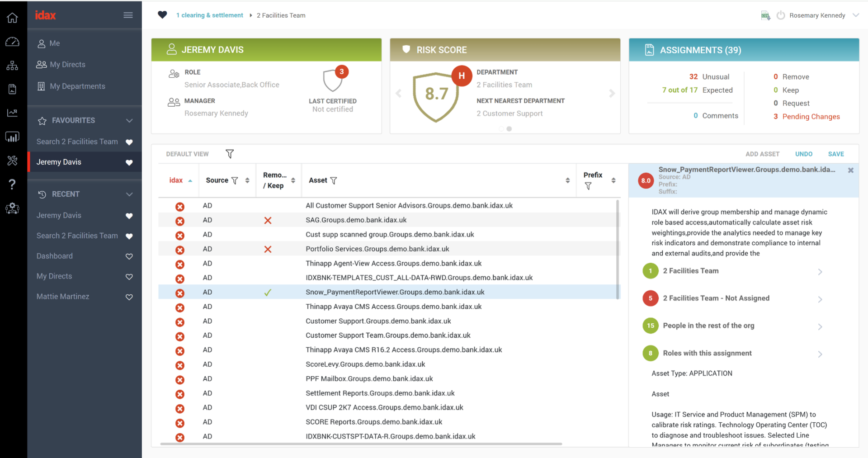Open the dashboard gauge icon
The height and width of the screenshot is (458, 868).
coord(12,42)
